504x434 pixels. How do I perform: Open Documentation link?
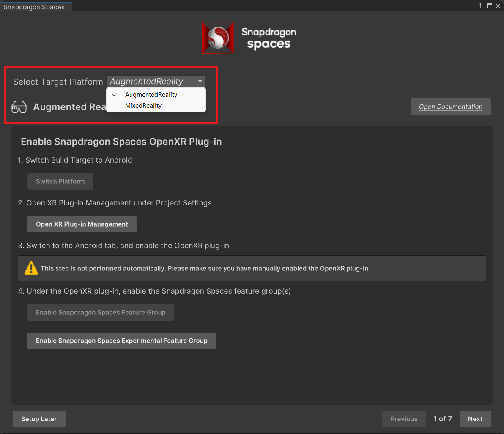[451, 106]
